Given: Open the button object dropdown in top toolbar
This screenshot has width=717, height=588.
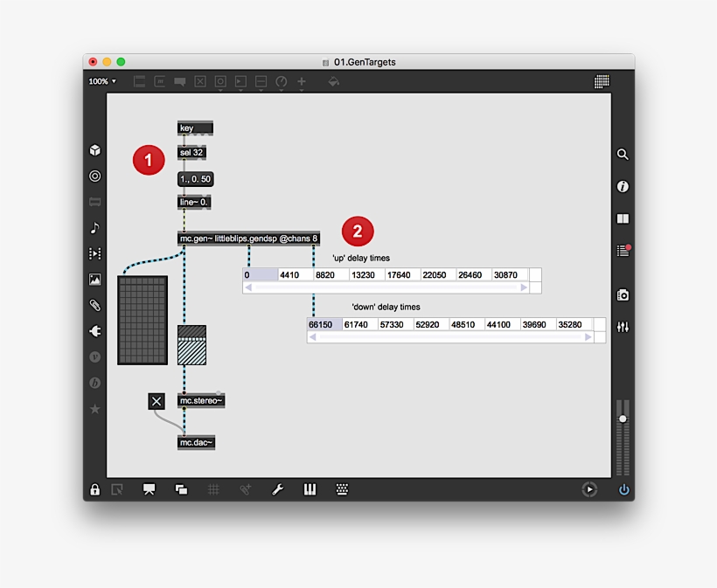Looking at the screenshot, I should click(220, 82).
